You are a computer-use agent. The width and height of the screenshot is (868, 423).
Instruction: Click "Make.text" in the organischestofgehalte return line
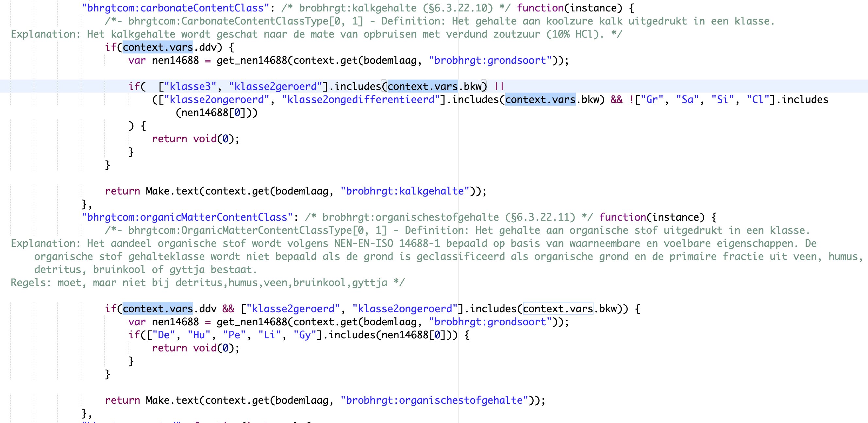tap(173, 400)
